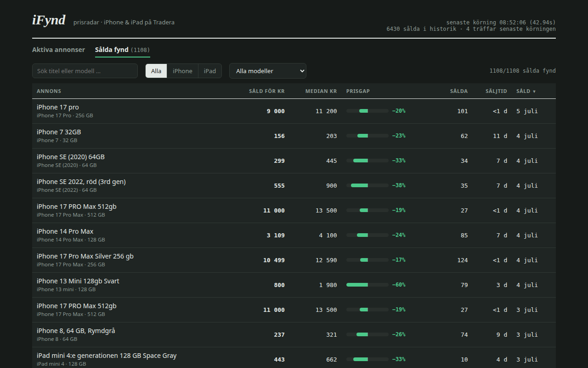
Task: Click the −38% price gap bar
Action: click(x=367, y=185)
